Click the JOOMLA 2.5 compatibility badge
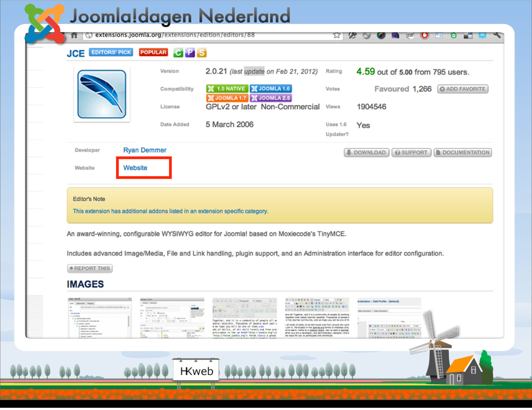Screen dimensions: 532x410 point(271,98)
